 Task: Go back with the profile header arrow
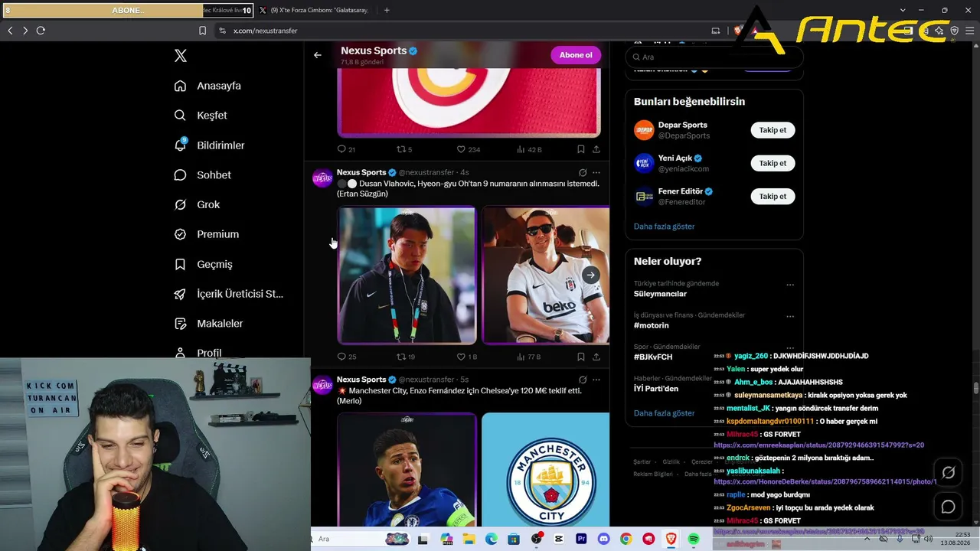[x=318, y=55]
